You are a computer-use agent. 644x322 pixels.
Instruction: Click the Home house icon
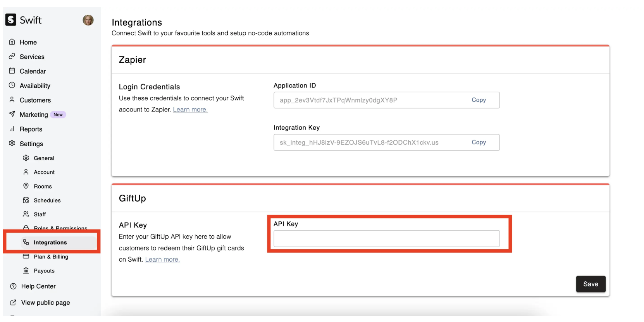point(12,42)
